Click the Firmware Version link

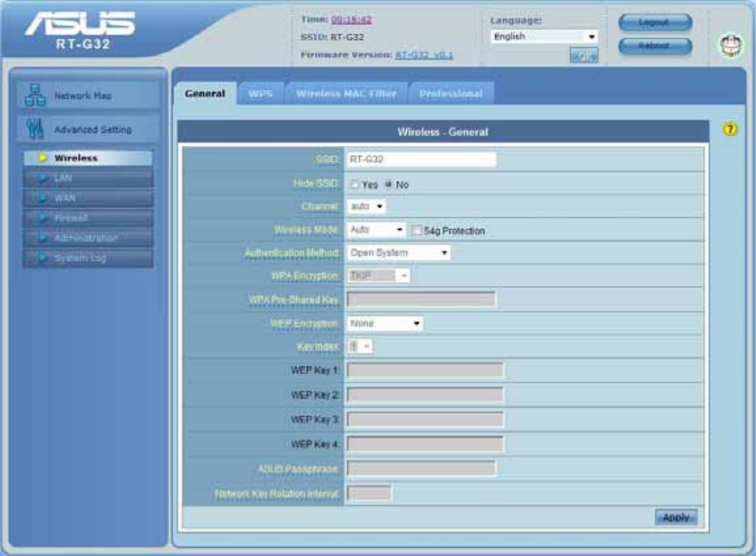(x=423, y=55)
